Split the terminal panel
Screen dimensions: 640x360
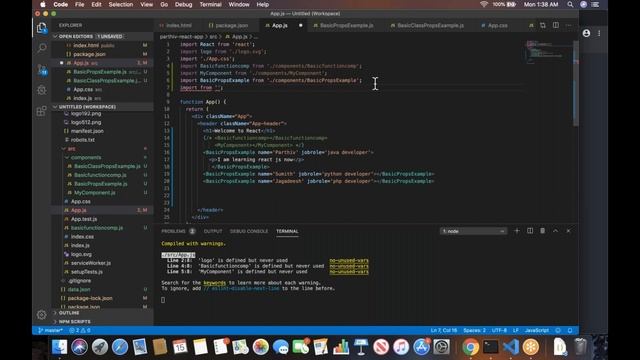(530, 231)
